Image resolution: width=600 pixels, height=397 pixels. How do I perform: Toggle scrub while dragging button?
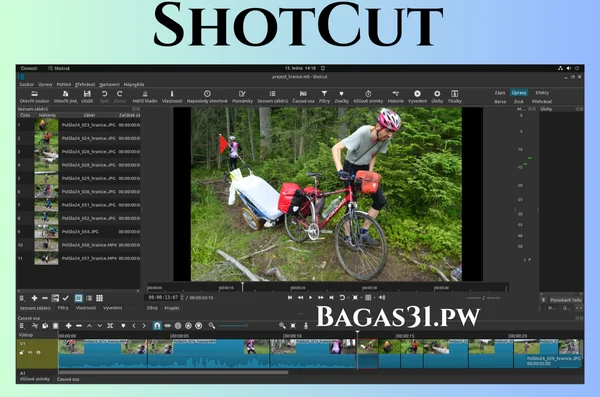click(x=168, y=326)
